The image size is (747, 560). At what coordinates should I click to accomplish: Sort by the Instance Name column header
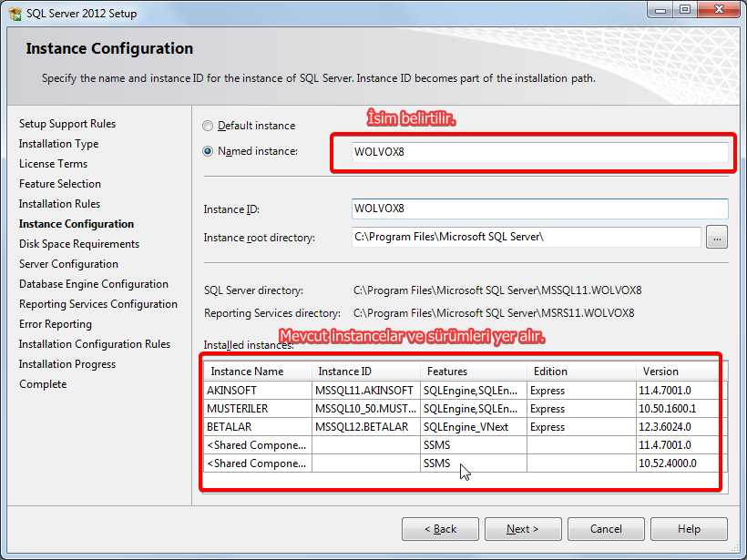[x=258, y=372]
